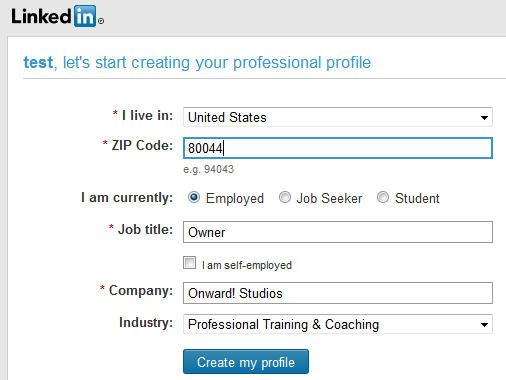506x380 pixels.
Task: Click the LinkedIn logo
Action: click(57, 16)
